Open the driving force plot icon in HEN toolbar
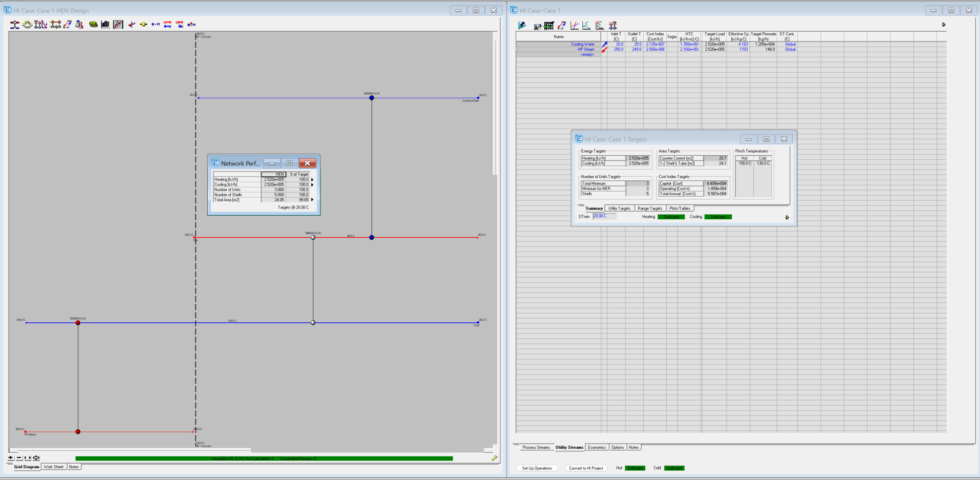The image size is (980, 480). [41, 25]
